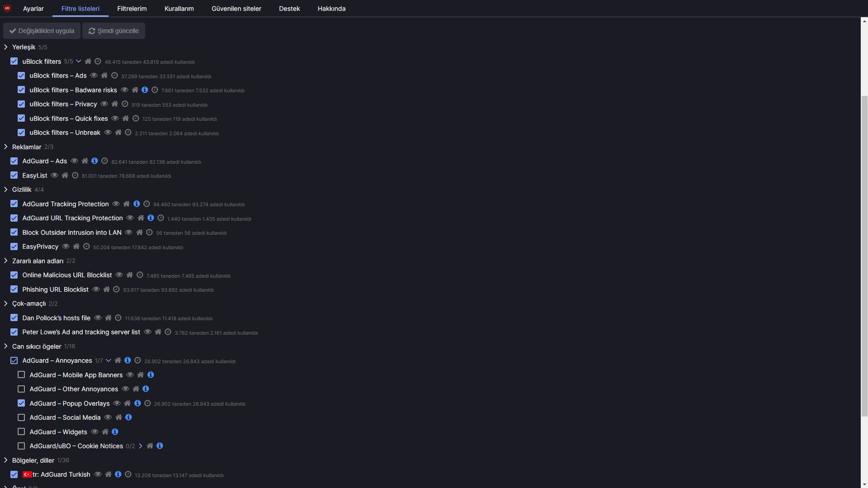Viewport: 868px width, 488px height.
Task: Disable the AdGuard – Ads checkbox
Action: tap(14, 161)
